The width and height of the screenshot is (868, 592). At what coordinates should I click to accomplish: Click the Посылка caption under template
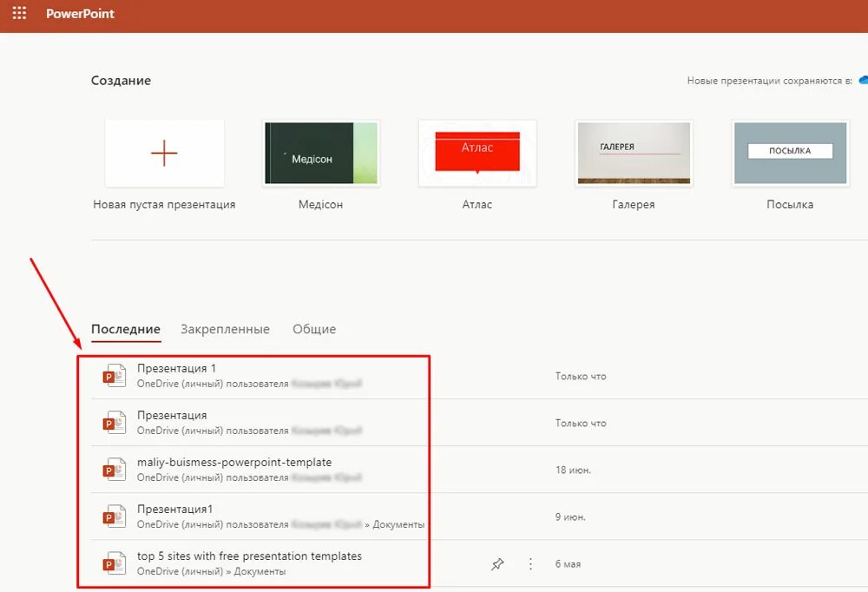[790, 204]
